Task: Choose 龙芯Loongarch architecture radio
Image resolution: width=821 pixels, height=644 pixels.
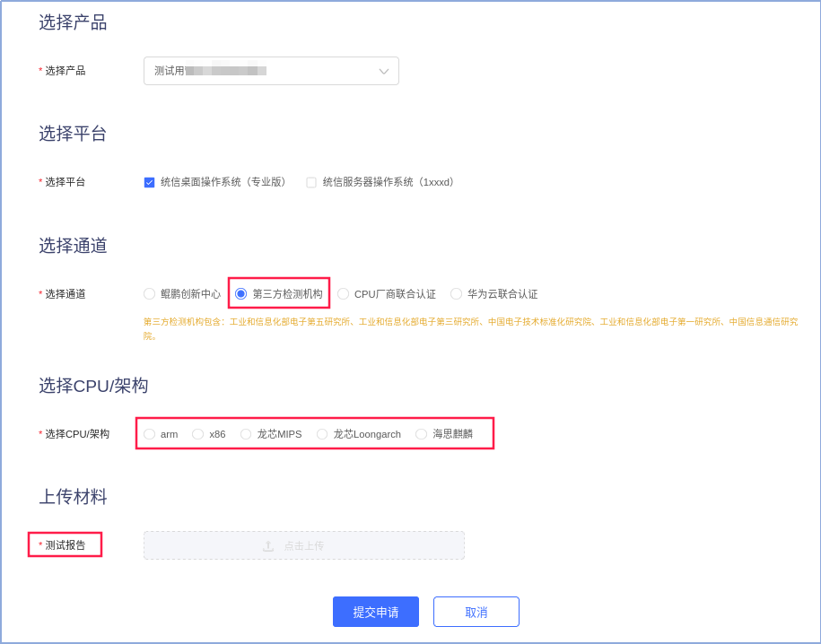Action: 322,434
